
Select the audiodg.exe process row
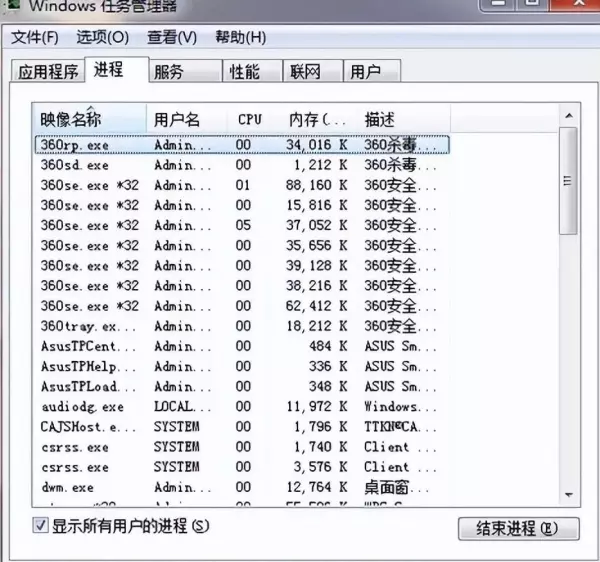[242, 407]
